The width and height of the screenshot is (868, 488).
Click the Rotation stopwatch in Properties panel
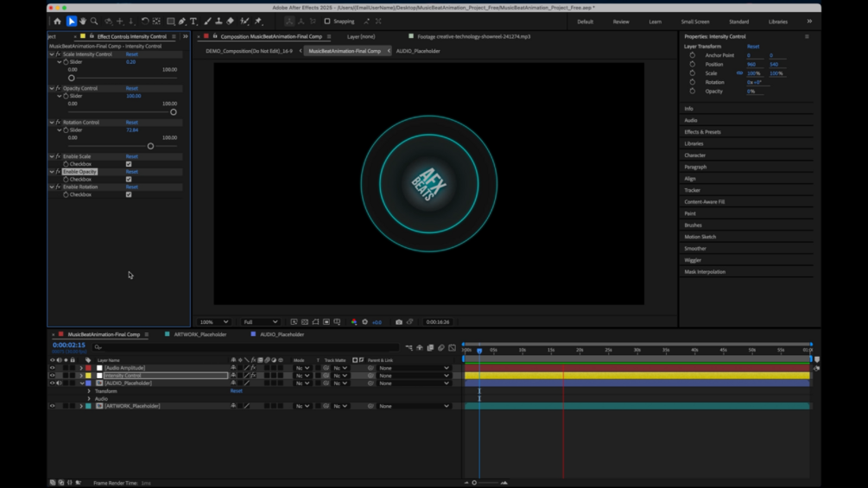692,82
